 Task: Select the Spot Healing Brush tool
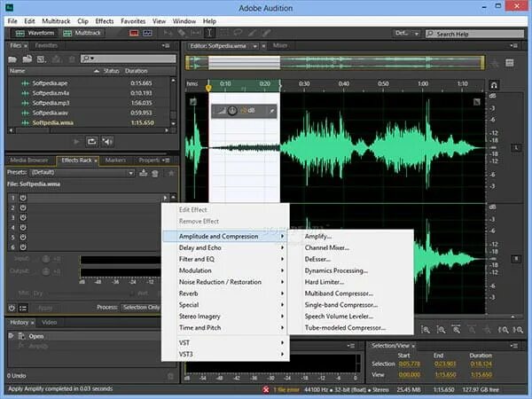(266, 33)
